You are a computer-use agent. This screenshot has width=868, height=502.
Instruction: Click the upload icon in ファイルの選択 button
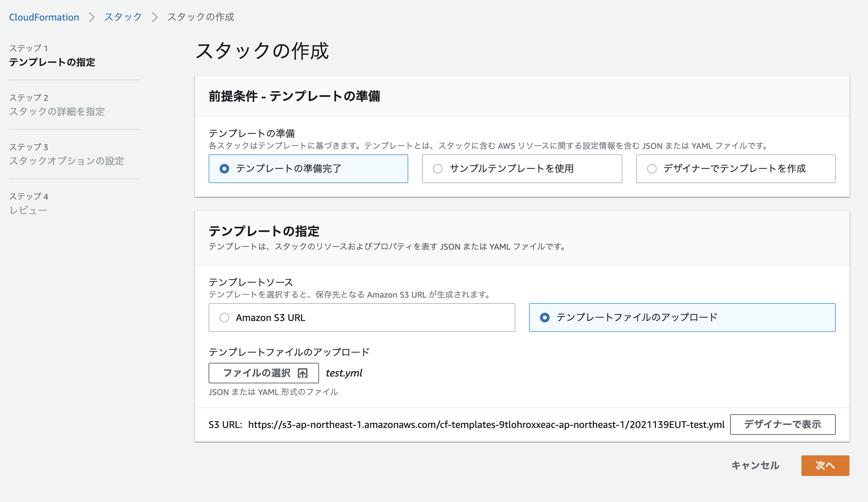coord(302,373)
